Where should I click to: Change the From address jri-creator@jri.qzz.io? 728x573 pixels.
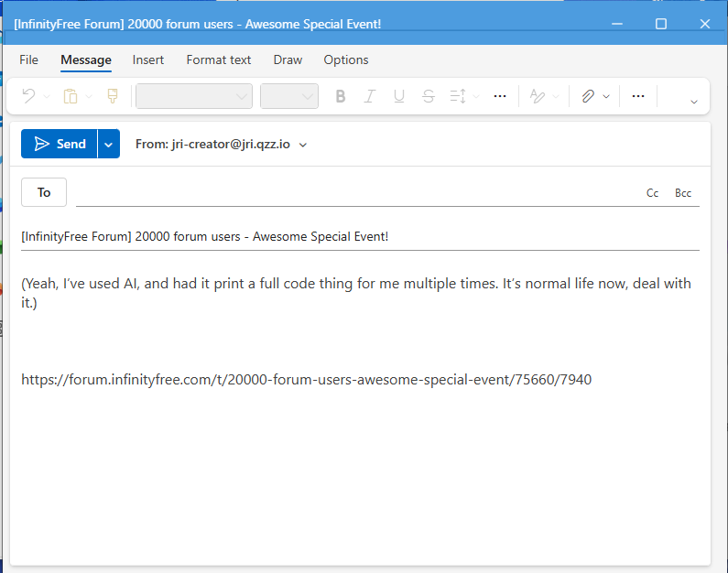[221, 145]
